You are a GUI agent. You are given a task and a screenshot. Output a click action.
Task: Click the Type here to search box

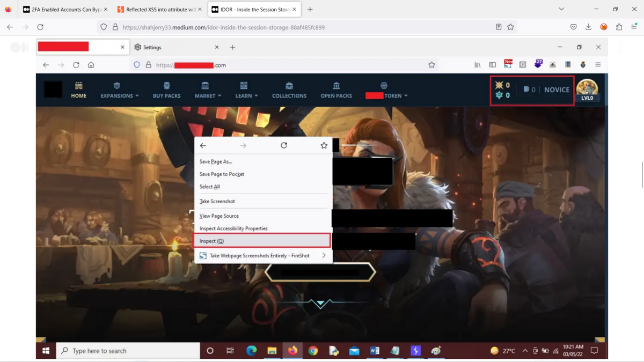128,351
